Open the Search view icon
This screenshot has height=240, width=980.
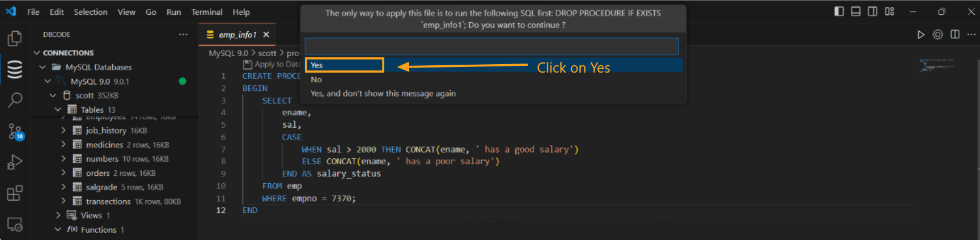click(x=14, y=100)
